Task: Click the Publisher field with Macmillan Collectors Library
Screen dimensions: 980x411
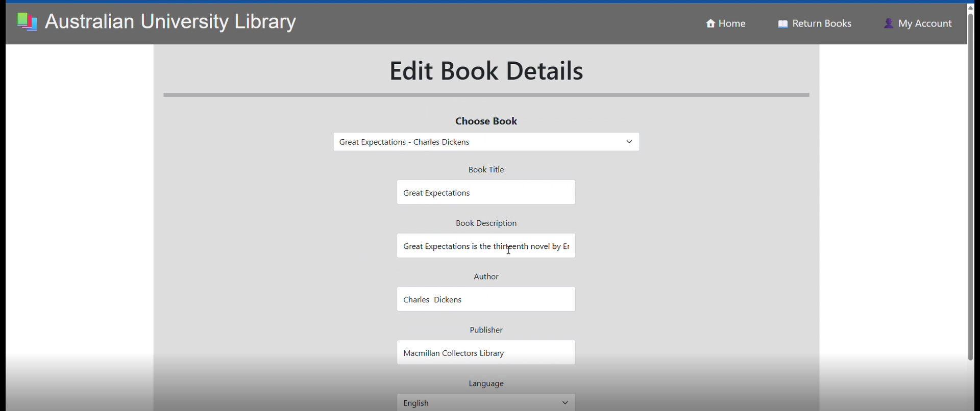Action: coord(486,353)
